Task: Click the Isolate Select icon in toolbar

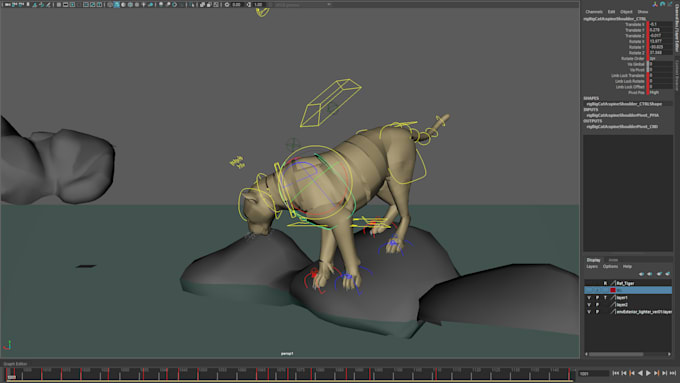Action: [x=191, y=4]
